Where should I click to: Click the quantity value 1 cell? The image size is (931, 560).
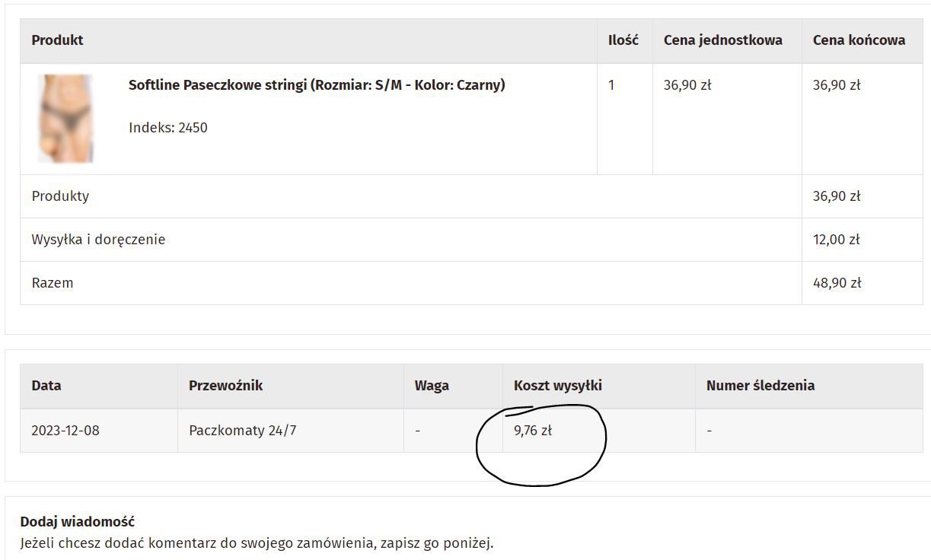[x=624, y=119]
